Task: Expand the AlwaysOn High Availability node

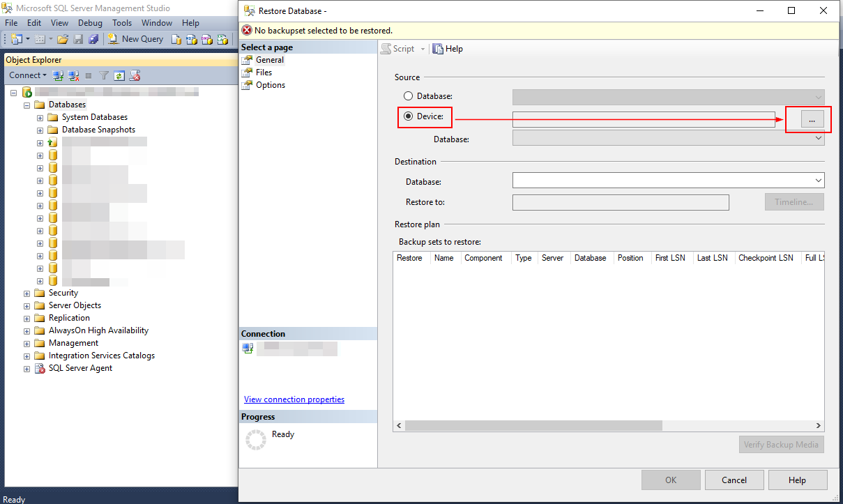Action: tap(28, 330)
